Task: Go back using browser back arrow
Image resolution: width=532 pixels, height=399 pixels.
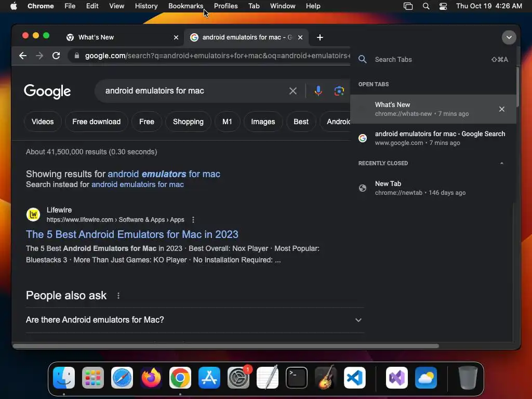Action: pyautogui.click(x=23, y=56)
